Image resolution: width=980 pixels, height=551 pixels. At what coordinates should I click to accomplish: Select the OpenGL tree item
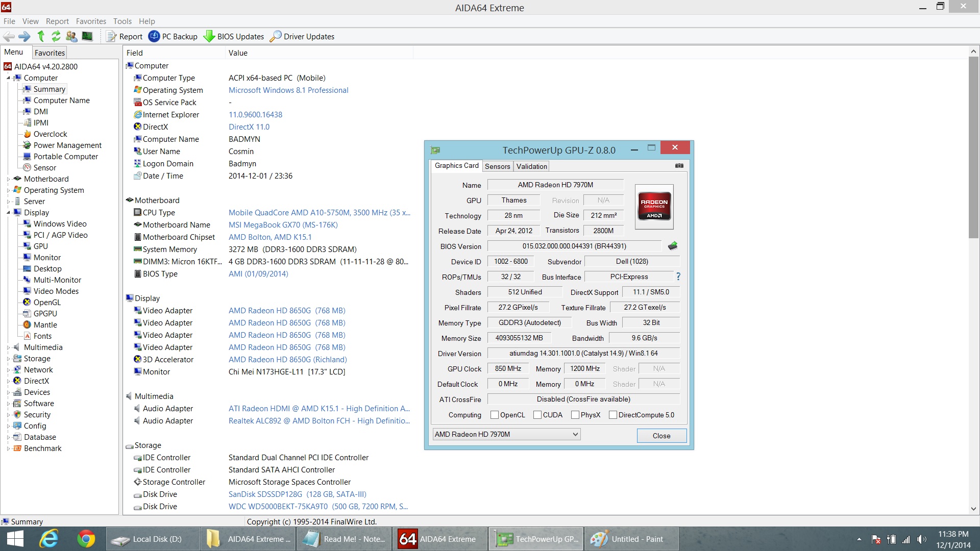47,303
